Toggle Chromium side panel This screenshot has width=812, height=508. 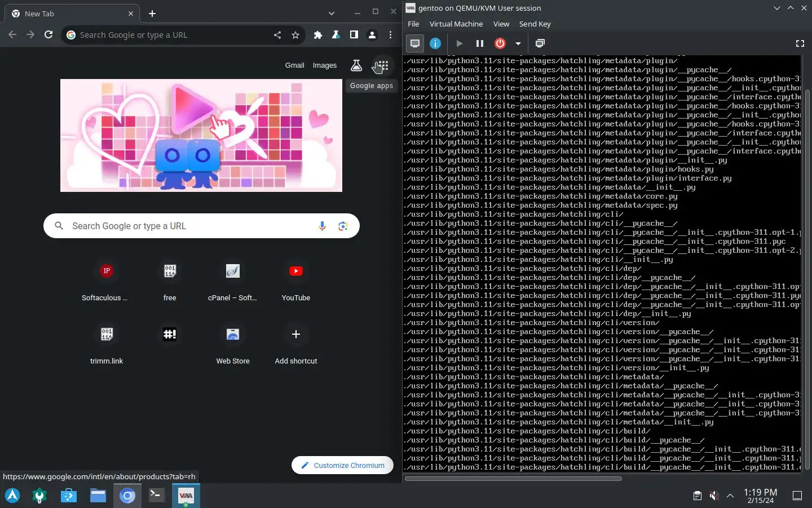coord(354,35)
